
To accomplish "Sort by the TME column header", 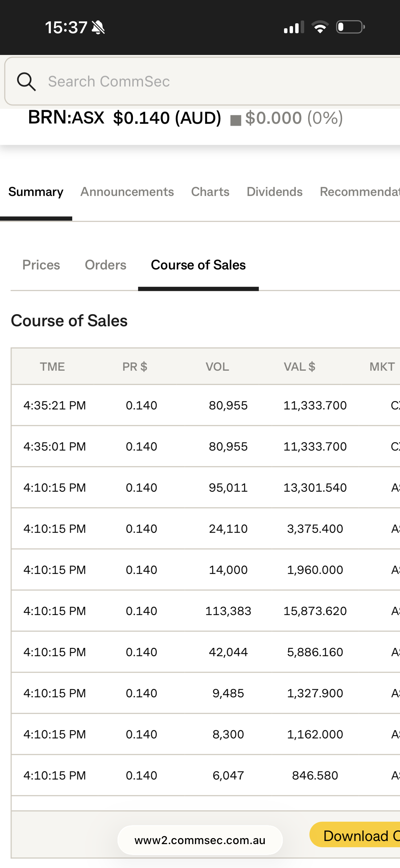I will coord(52,367).
